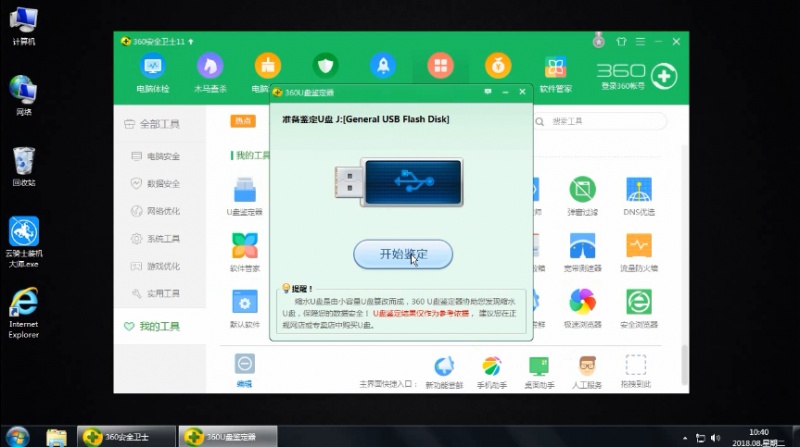The image size is (800, 447).
Task: Open 人工服务 shortcut icon
Action: coord(587,372)
